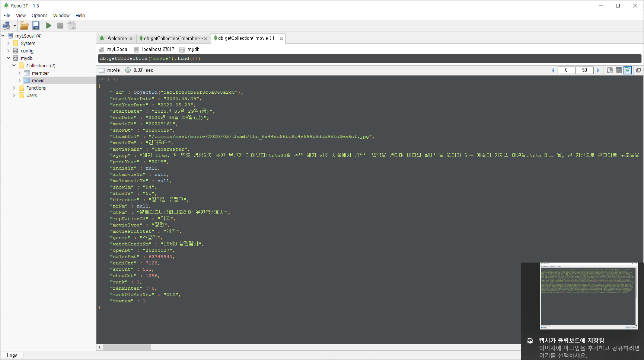Open the Window menu
644x360 pixels.
(x=61, y=16)
